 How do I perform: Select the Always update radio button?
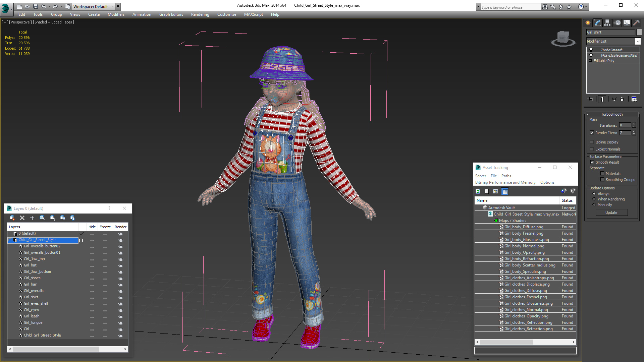(x=594, y=194)
